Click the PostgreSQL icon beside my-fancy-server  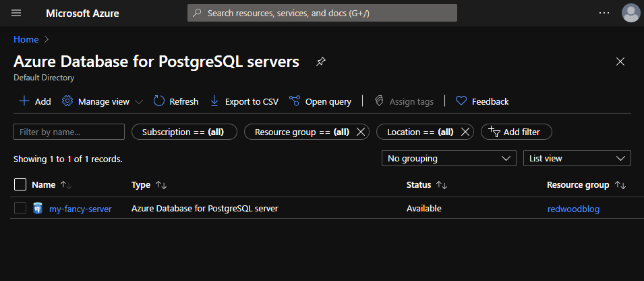(38, 209)
